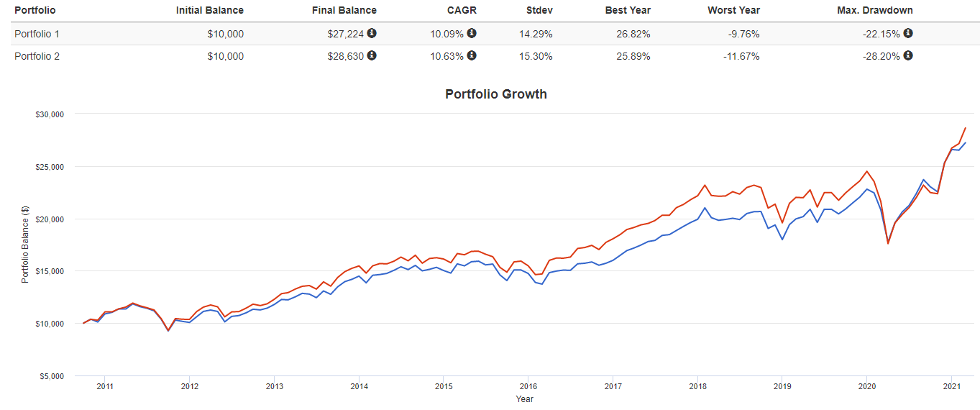Select the Portfolio 2 row label

click(37, 56)
